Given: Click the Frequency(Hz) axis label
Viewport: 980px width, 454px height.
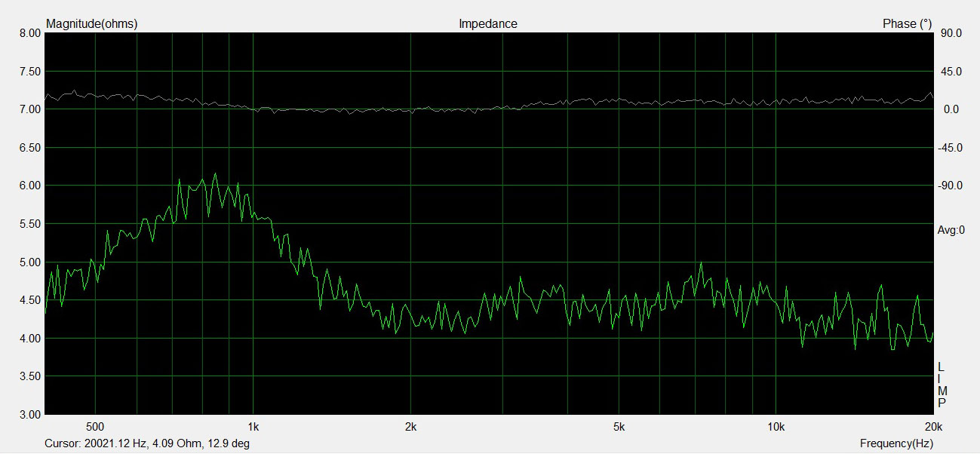Looking at the screenshot, I should (x=897, y=443).
